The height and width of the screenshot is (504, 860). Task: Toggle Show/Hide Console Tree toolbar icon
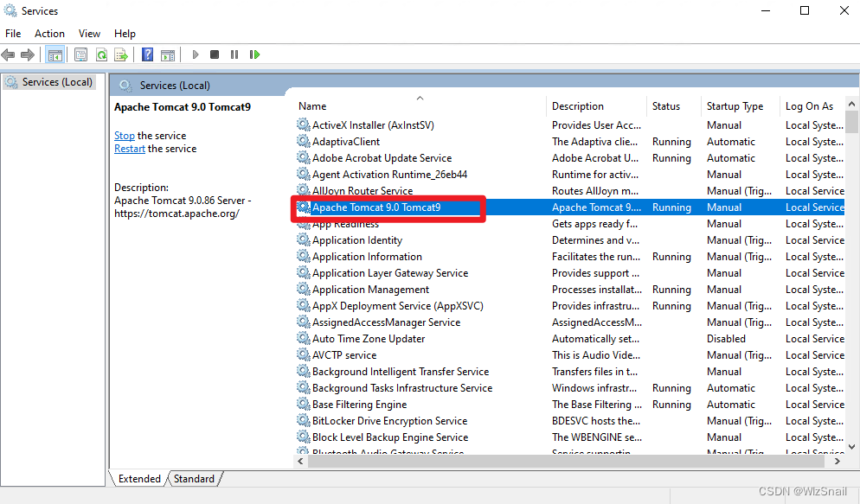point(55,54)
